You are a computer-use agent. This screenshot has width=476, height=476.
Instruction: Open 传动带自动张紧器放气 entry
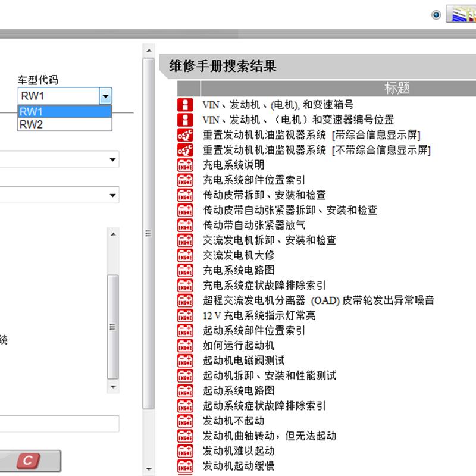[254, 226]
